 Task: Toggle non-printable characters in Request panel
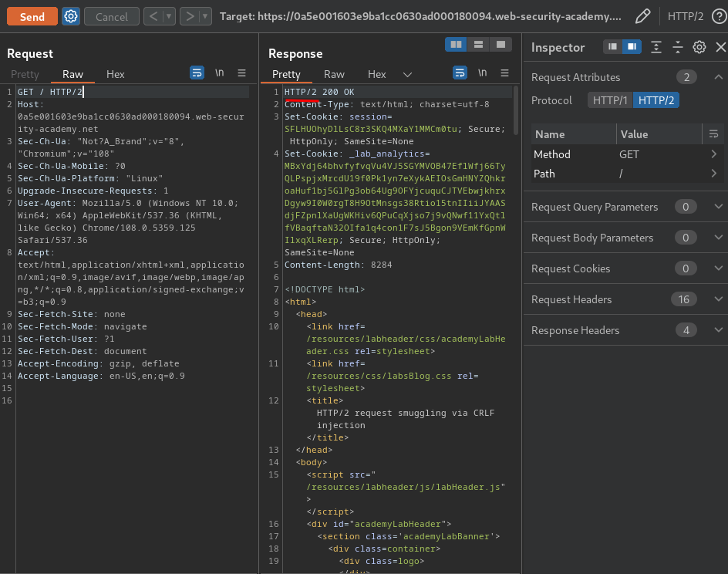click(220, 73)
